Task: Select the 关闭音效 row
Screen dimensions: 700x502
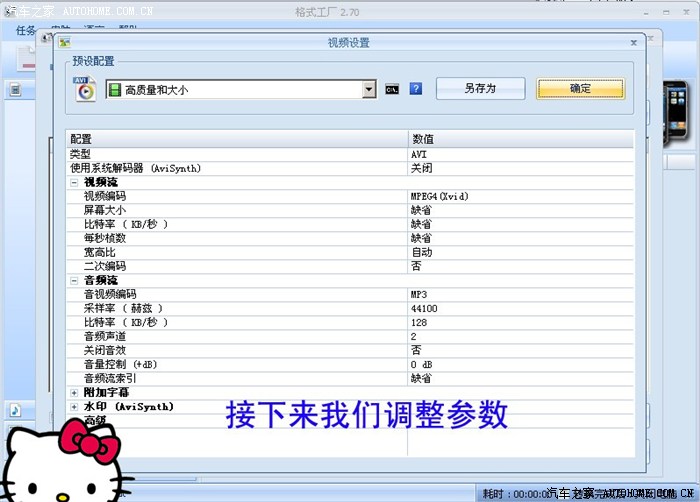Action: click(350, 351)
